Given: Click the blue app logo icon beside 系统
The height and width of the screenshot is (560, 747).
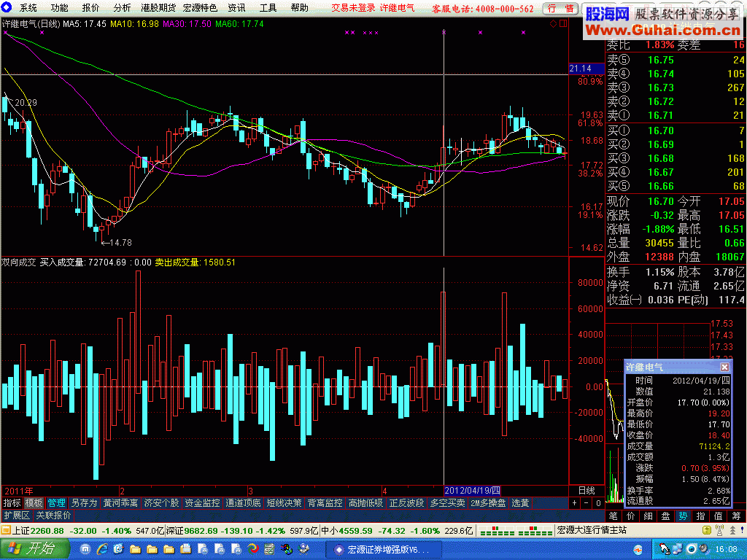Looking at the screenshot, I should pyautogui.click(x=7, y=7).
